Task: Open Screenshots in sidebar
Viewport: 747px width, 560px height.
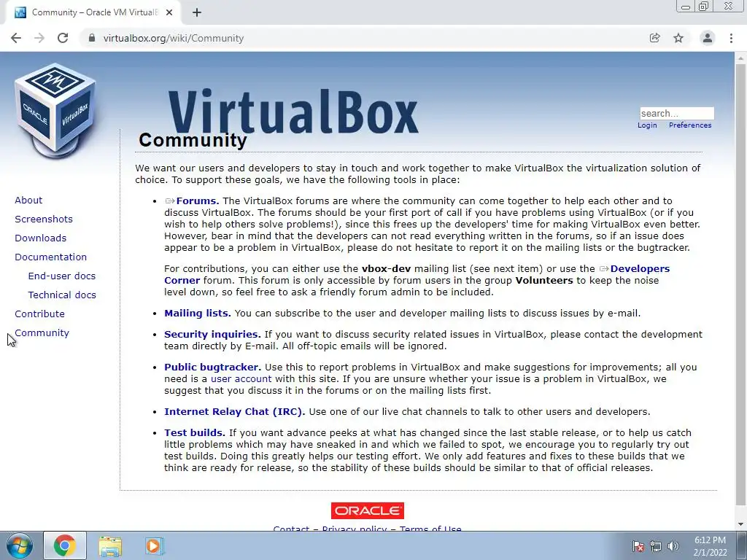Action: click(43, 219)
